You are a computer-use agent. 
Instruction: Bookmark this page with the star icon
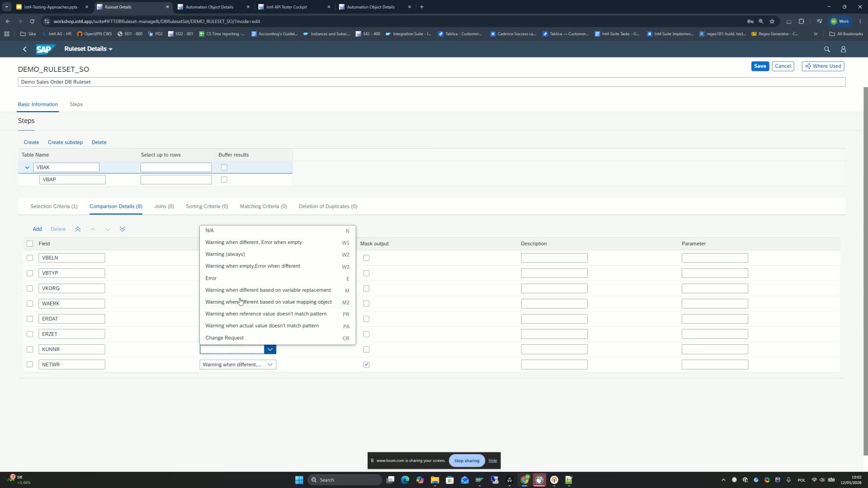[772, 21]
